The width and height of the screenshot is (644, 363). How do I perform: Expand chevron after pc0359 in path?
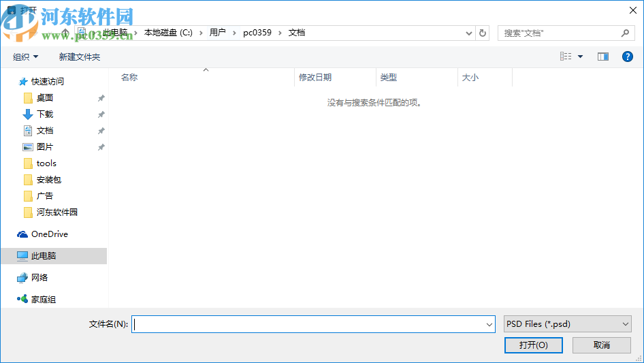click(x=280, y=33)
